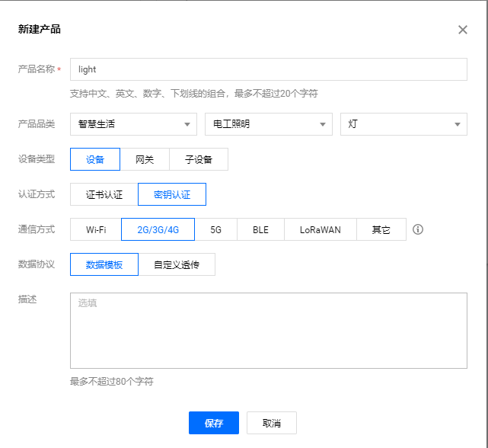
Task: Select 其它 communication method
Action: click(381, 229)
